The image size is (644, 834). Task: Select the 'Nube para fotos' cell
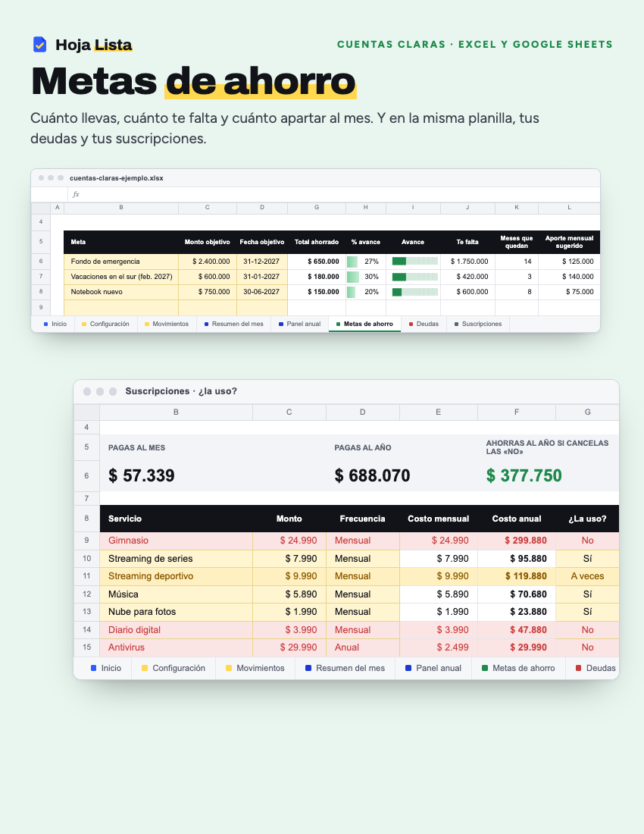[x=176, y=612]
